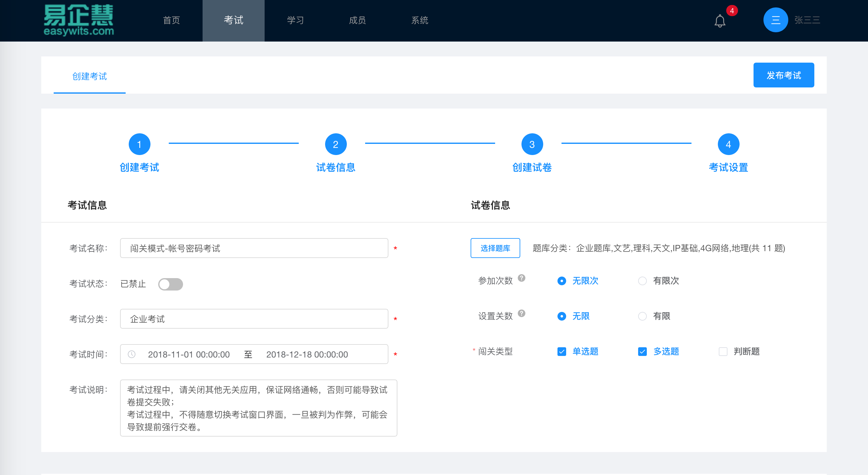Open the 考试 menu
This screenshot has height=475, width=868.
(233, 20)
